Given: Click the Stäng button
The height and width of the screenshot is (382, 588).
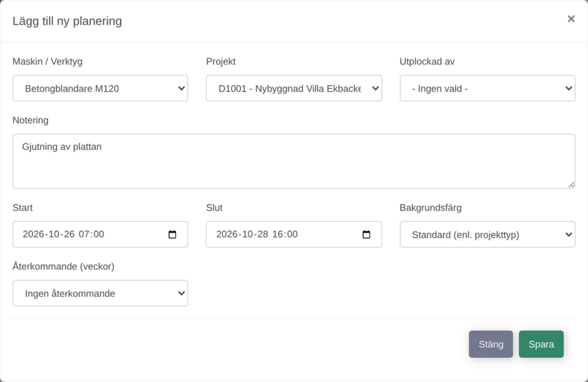Looking at the screenshot, I should tap(491, 344).
